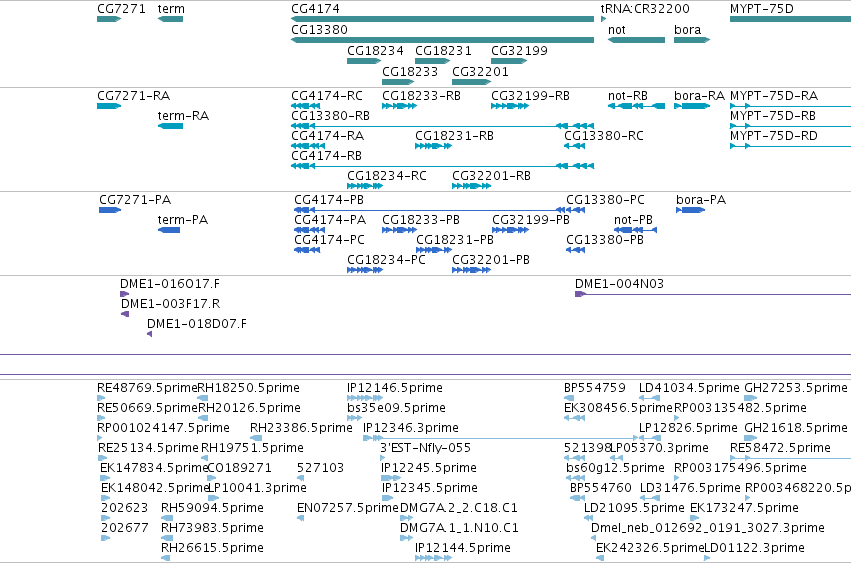This screenshot has height=563, width=851.
Task: Select EST IP12146.5prime
Action: pos(365,398)
